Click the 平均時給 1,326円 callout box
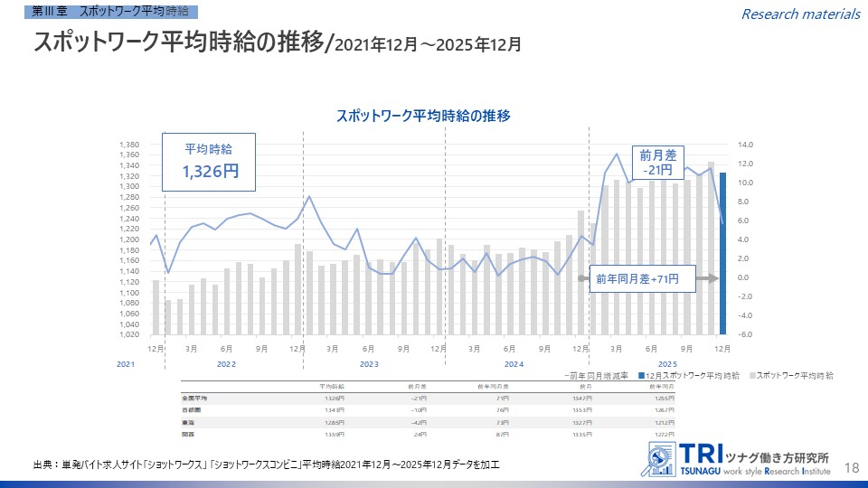 tap(210, 162)
